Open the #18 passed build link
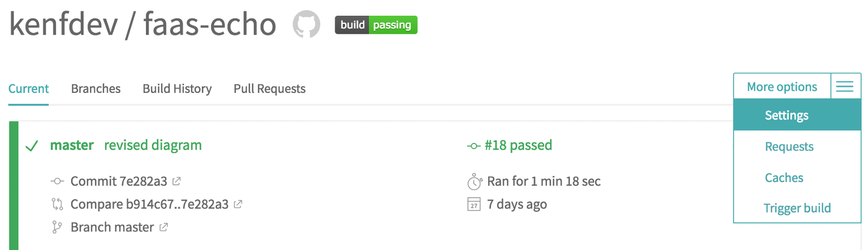 (518, 145)
